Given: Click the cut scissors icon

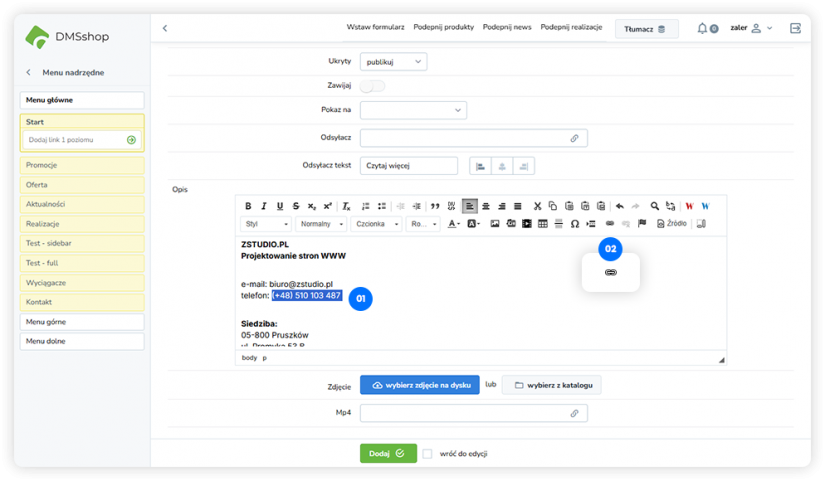Looking at the screenshot, I should 537,206.
